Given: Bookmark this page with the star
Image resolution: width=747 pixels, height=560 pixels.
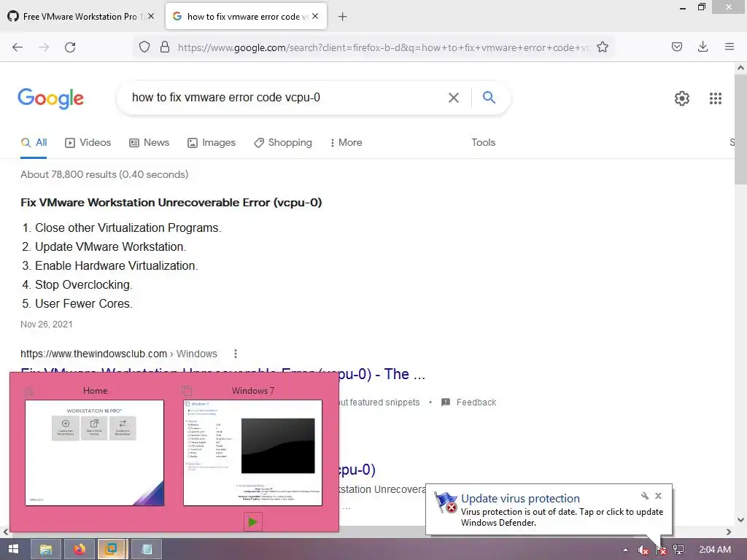Looking at the screenshot, I should click(x=603, y=47).
